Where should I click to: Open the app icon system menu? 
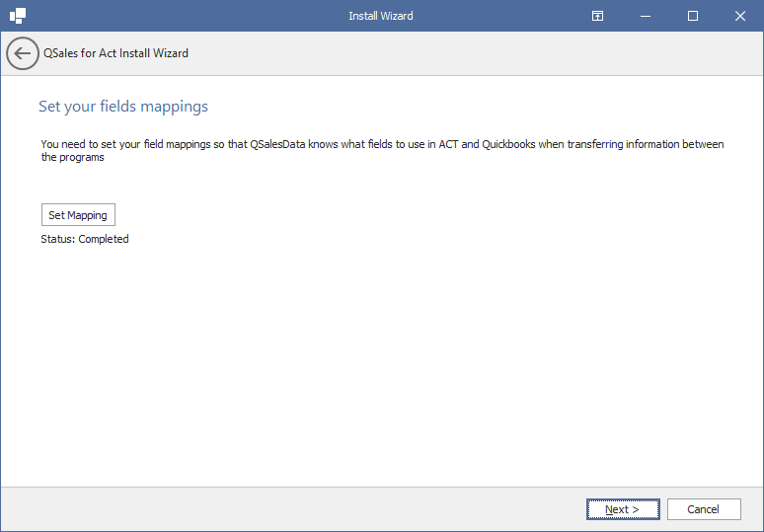tap(18, 16)
